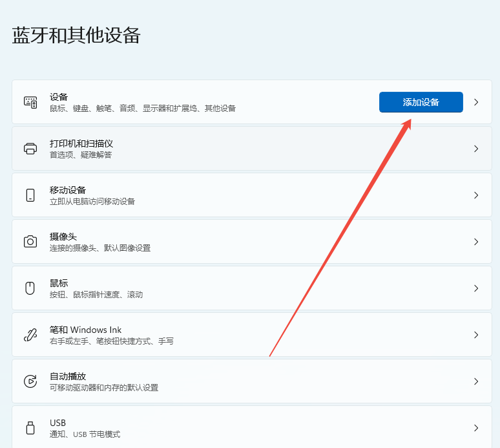
Task: Expand the 移动设备 chevron
Action: pos(476,195)
